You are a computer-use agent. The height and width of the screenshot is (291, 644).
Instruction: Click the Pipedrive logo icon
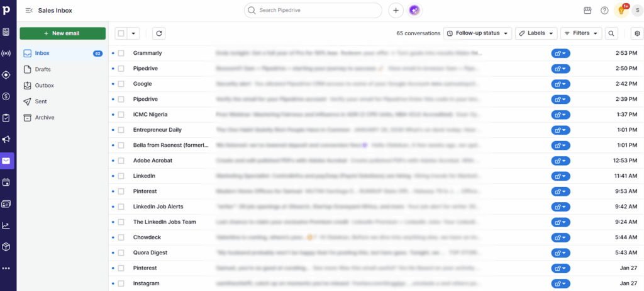pos(7,10)
